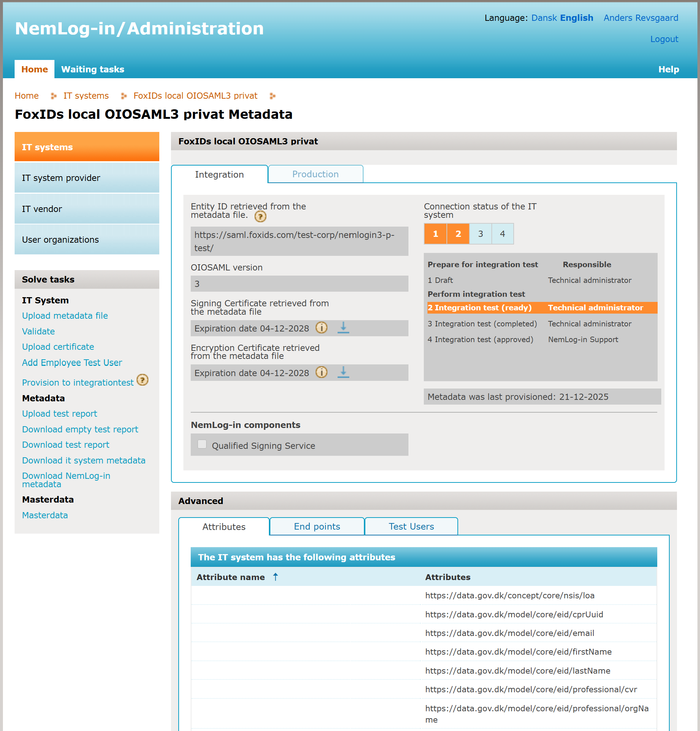
Task: Enable the Qualified Signing Service checkbox
Action: pos(202,444)
